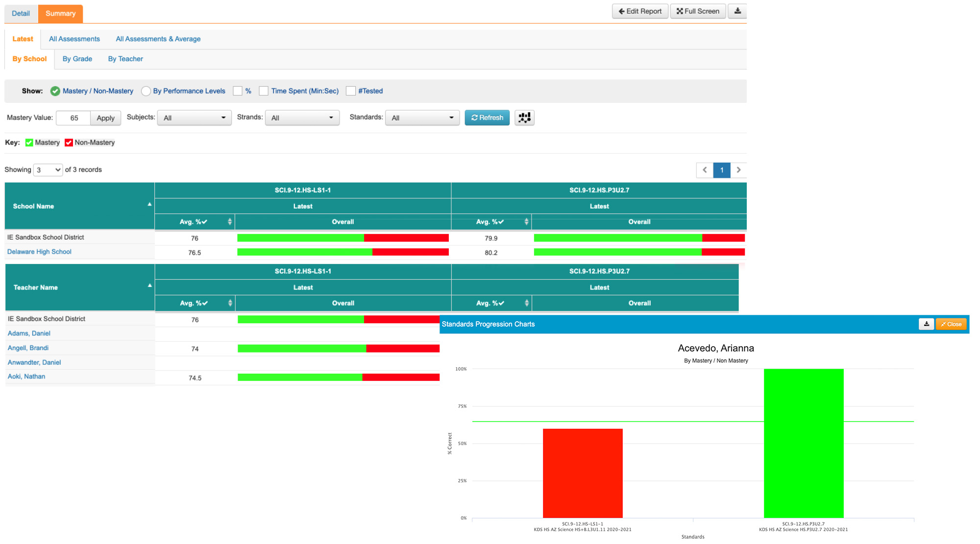Select the By School tab
This screenshot has height=544, width=980.
coord(29,59)
